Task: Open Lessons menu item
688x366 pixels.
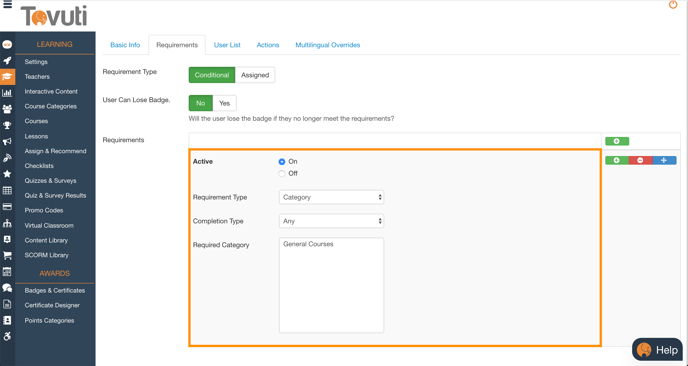Action: [36, 136]
